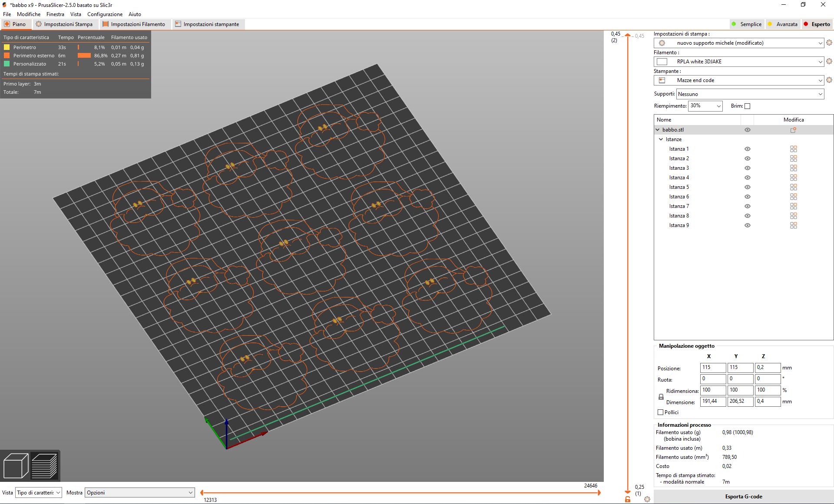Click the Ruota Z field
The height and width of the screenshot is (504, 834).
(x=768, y=379)
